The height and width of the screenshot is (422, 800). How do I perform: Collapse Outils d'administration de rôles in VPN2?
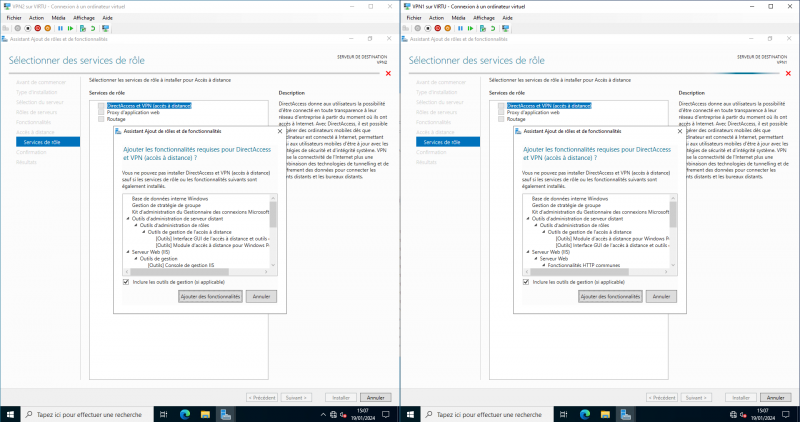(x=136, y=225)
